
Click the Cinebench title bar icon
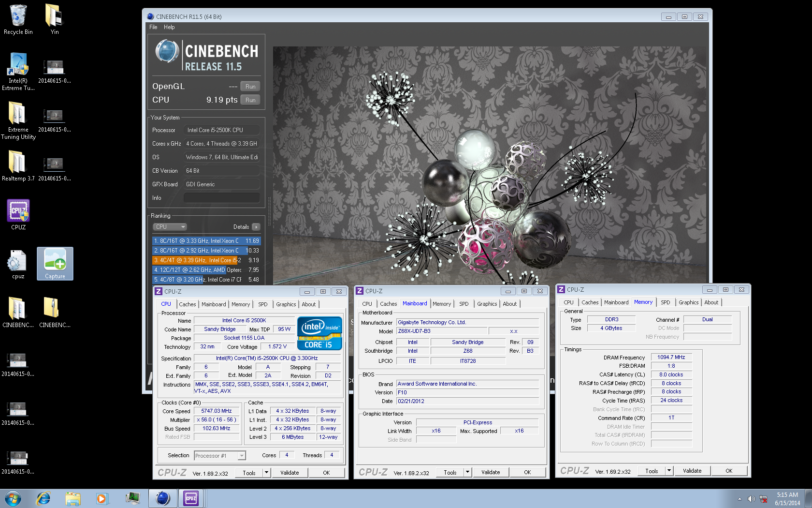pos(150,16)
